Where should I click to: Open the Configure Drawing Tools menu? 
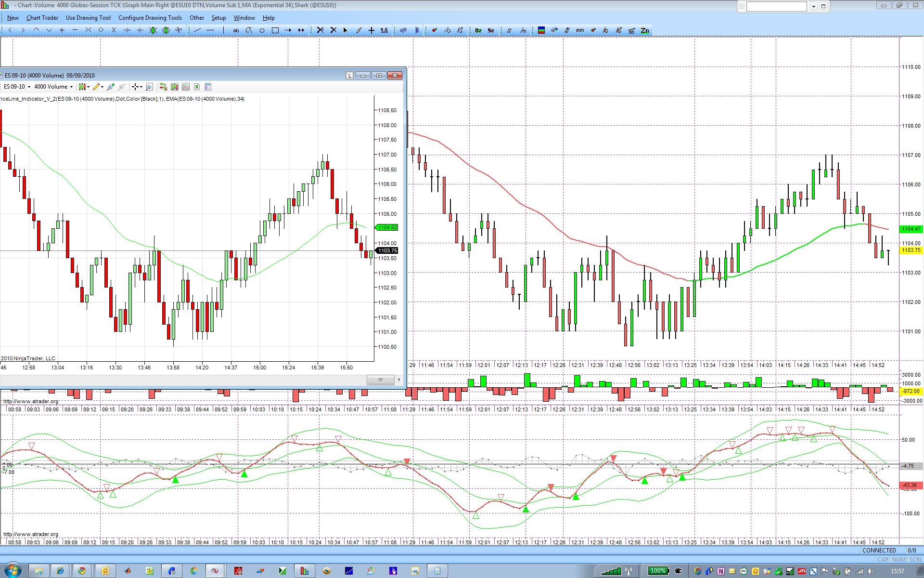[x=150, y=18]
